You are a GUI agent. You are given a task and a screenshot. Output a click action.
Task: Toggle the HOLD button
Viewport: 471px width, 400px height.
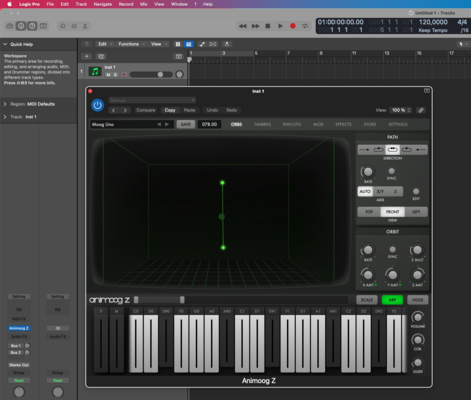(417, 300)
